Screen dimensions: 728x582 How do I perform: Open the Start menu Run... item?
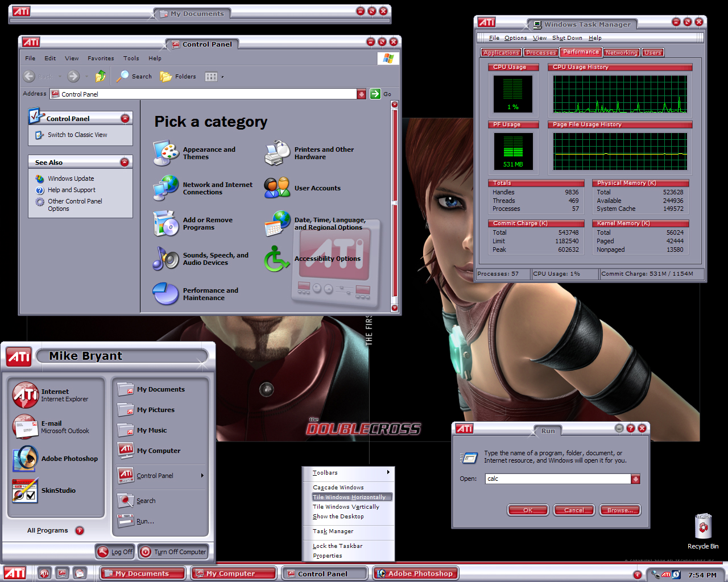(160, 521)
